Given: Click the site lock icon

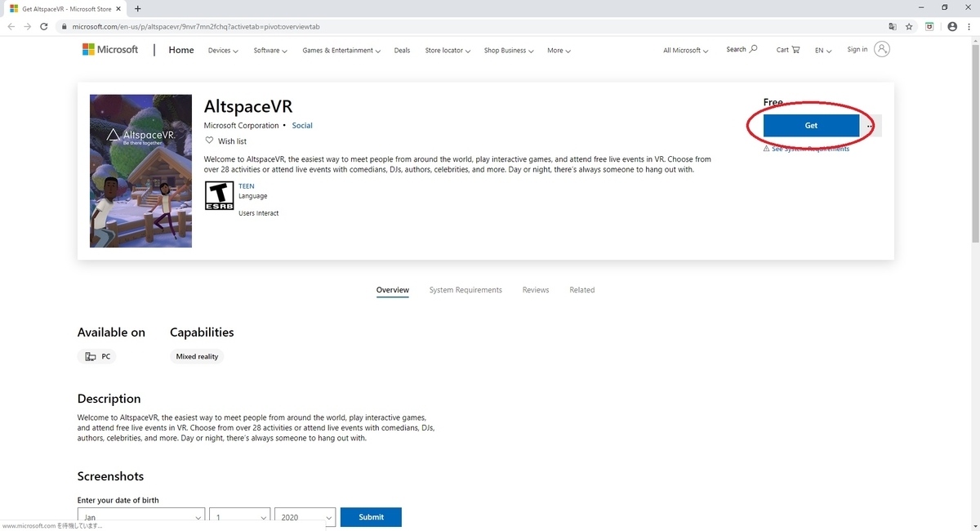Looking at the screenshot, I should (x=64, y=26).
